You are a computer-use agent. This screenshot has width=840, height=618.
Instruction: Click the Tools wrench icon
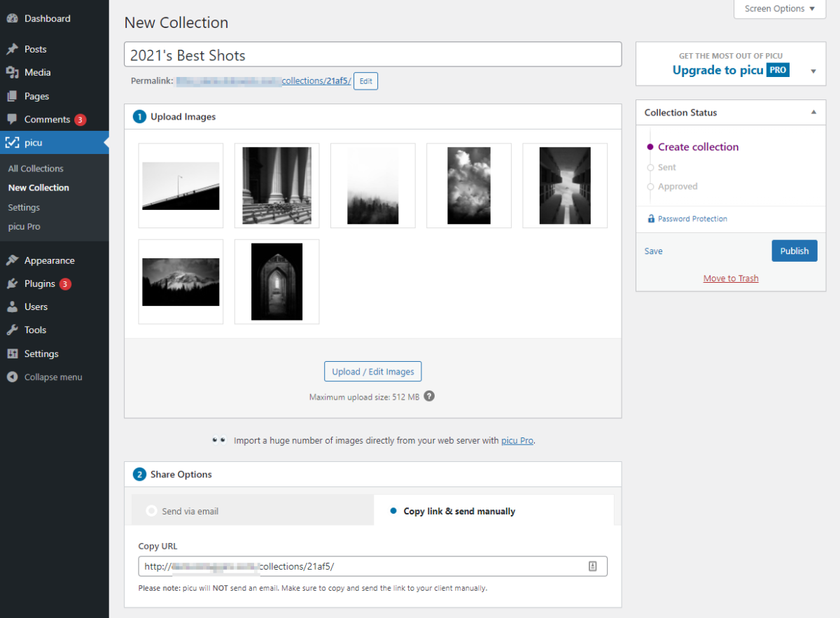(x=12, y=330)
